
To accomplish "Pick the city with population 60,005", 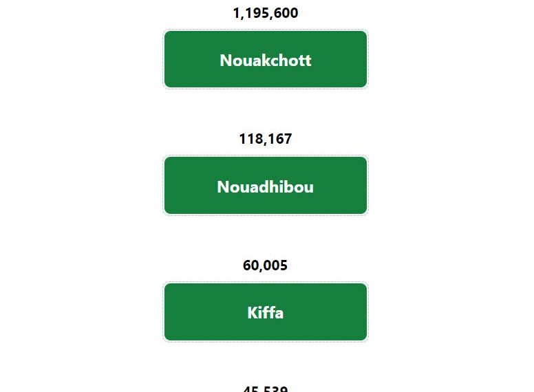I will click(266, 312).
